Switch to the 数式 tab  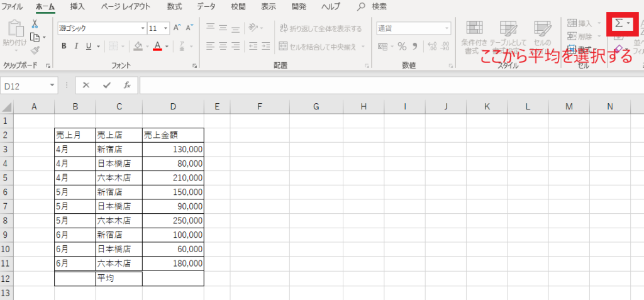(x=175, y=6)
